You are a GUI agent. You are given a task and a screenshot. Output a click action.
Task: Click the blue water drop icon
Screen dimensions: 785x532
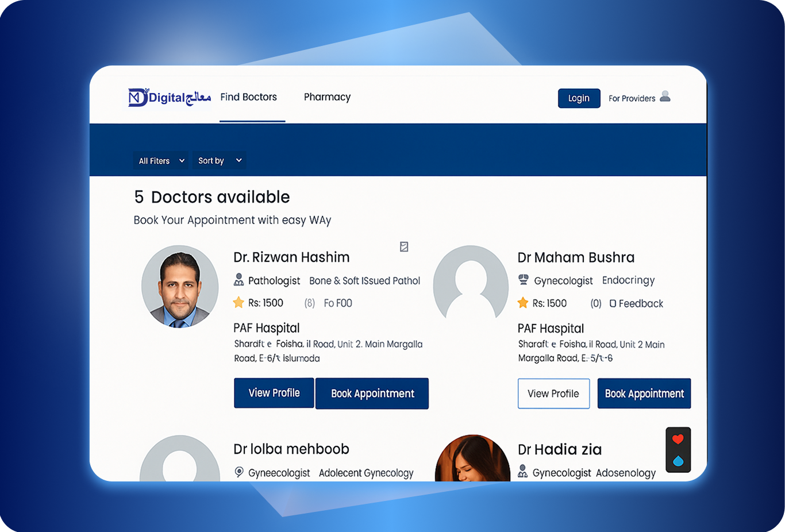(678, 461)
